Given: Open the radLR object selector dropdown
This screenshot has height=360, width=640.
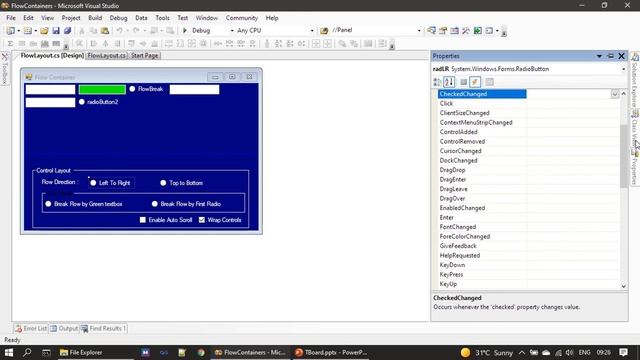Looking at the screenshot, I should tap(623, 69).
